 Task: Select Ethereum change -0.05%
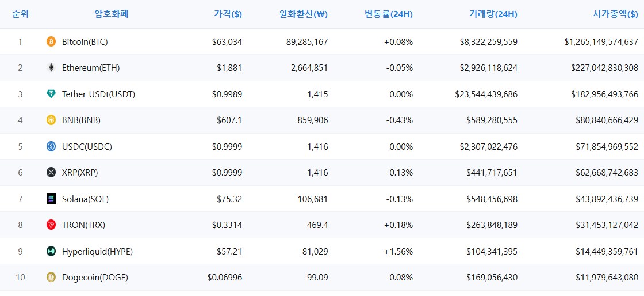(400, 69)
